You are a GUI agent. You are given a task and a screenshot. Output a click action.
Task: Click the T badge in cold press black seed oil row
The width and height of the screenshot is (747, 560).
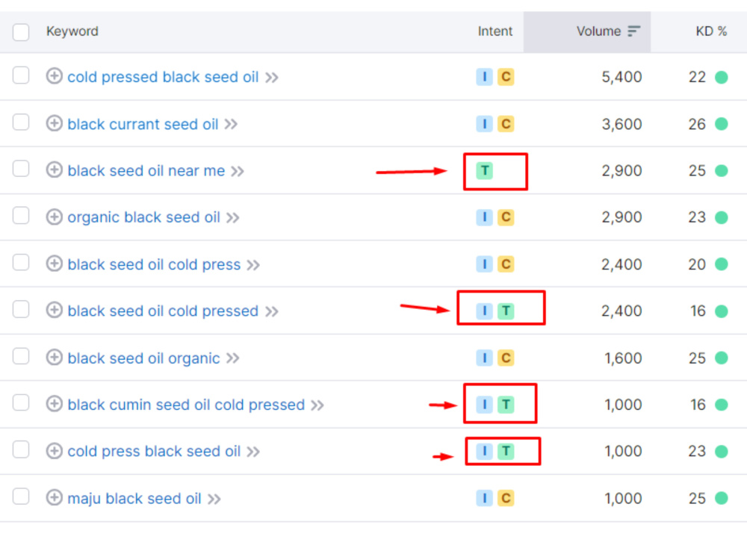click(506, 451)
